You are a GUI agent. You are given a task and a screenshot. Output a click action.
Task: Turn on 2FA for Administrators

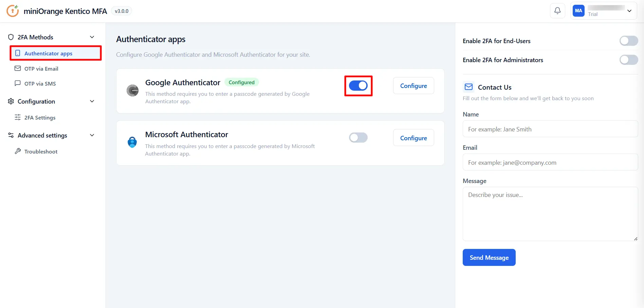629,60
